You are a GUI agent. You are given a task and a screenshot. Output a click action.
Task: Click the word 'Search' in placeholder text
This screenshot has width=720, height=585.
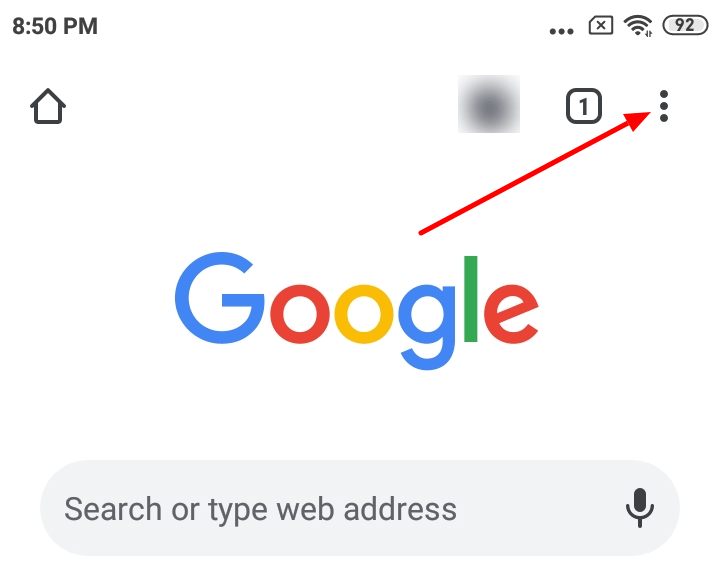pyautogui.click(x=113, y=509)
